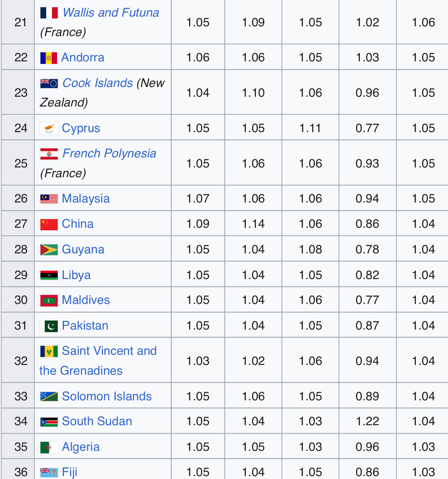This screenshot has height=479, width=448.
Task: Visit the Cook Islands link
Action: [97, 83]
